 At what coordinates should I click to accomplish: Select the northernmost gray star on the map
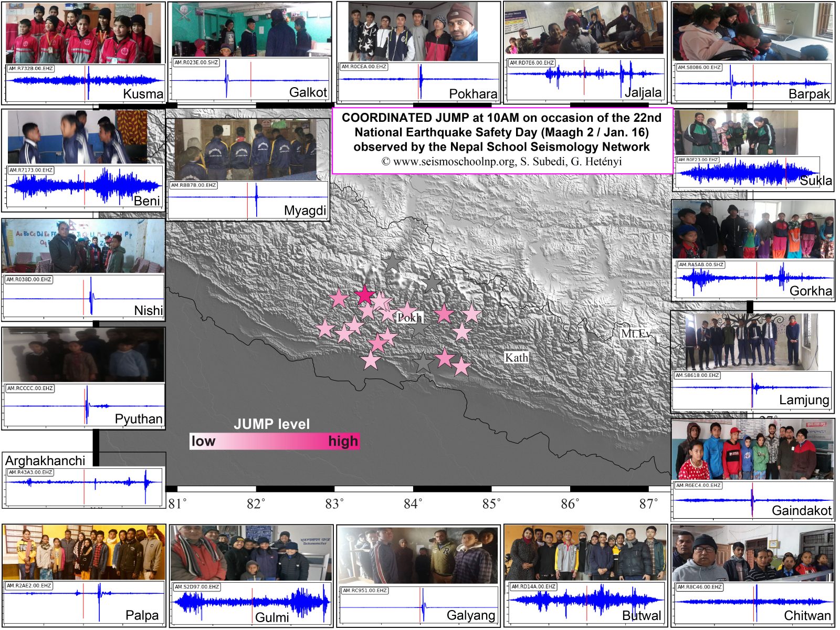click(x=392, y=261)
